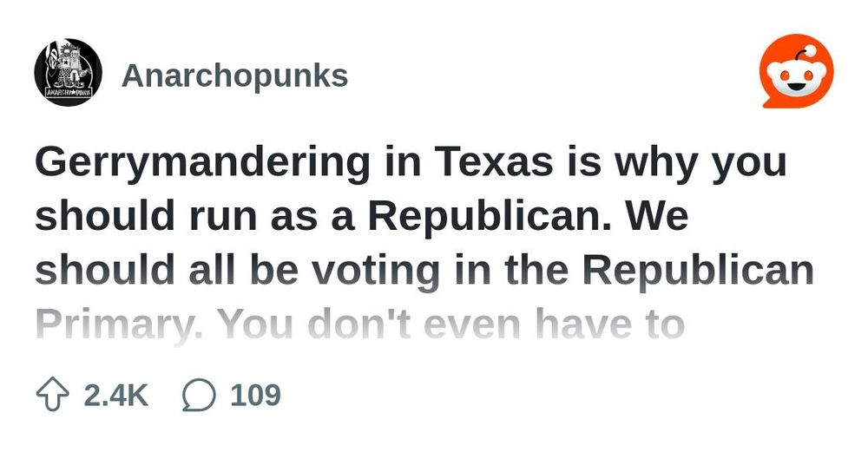Click the line 'should all be voting in the Republican'

pyautogui.click(x=424, y=270)
